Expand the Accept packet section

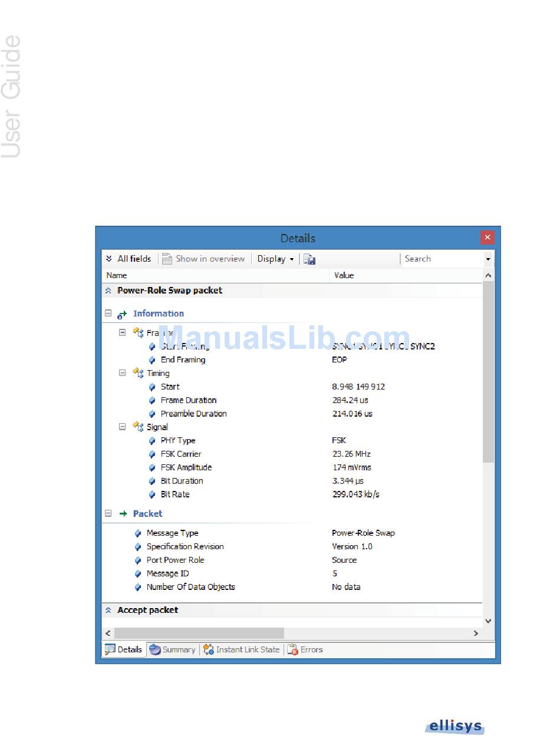click(108, 610)
